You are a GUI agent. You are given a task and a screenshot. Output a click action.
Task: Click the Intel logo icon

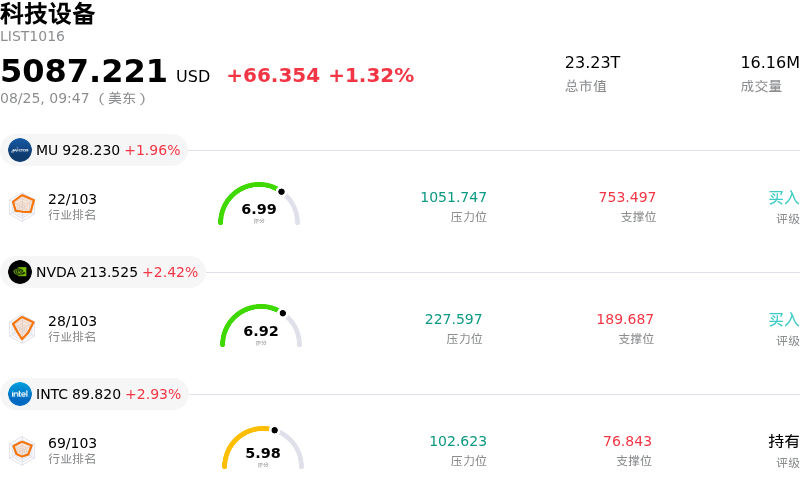[x=20, y=394]
